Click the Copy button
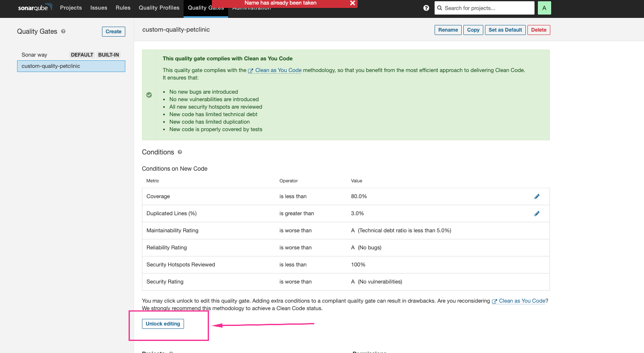This screenshot has width=644, height=353. coord(473,30)
